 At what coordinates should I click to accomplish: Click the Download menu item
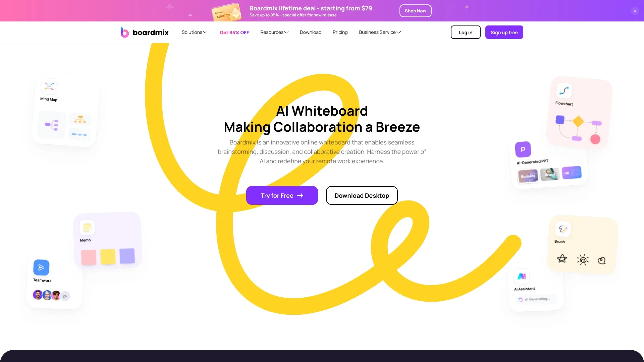(x=311, y=32)
